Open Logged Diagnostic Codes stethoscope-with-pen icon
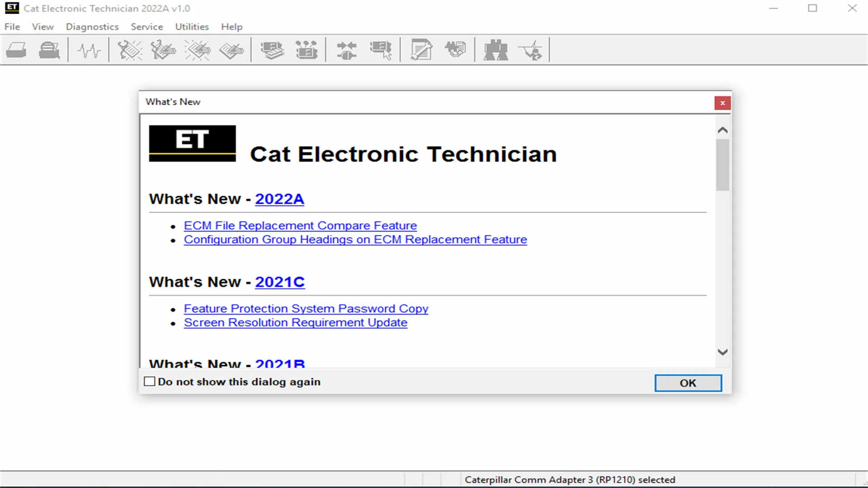The image size is (868, 488). point(163,50)
